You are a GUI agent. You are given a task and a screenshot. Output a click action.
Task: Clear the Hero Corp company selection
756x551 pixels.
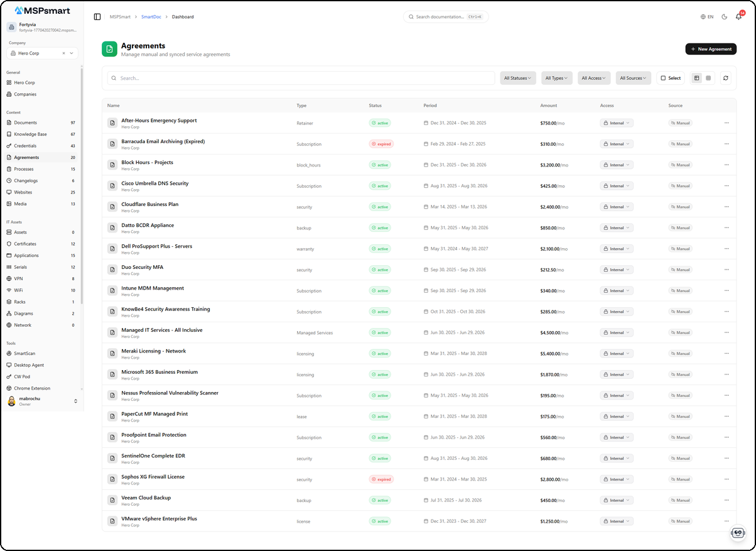(x=63, y=53)
